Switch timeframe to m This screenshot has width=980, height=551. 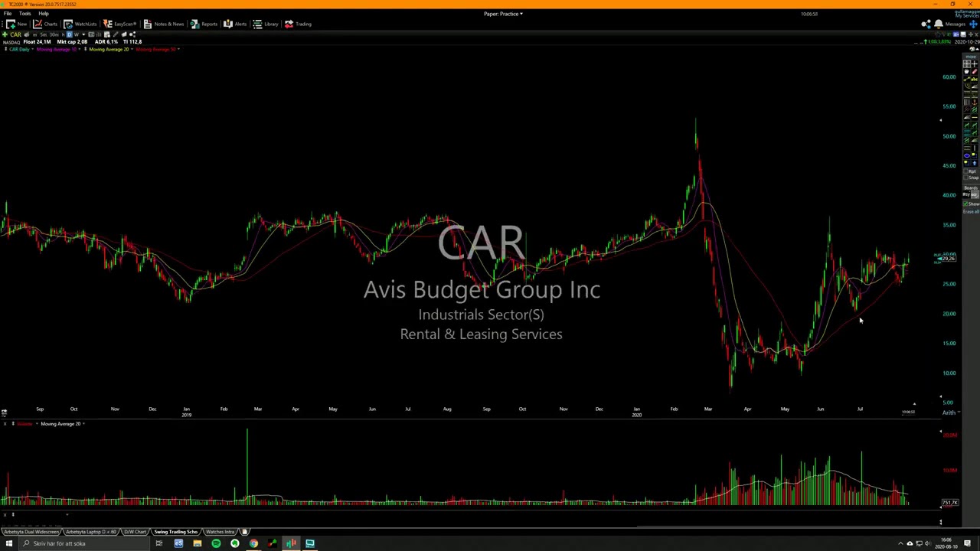35,34
